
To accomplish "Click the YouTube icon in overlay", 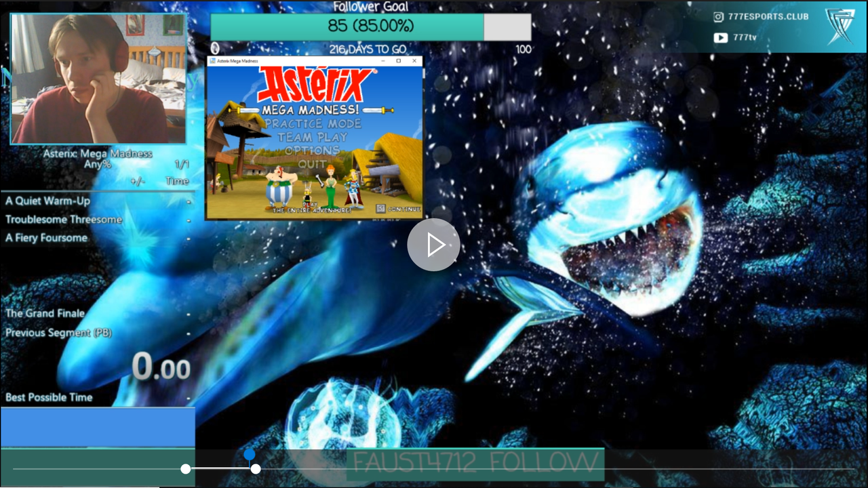I will (721, 38).
